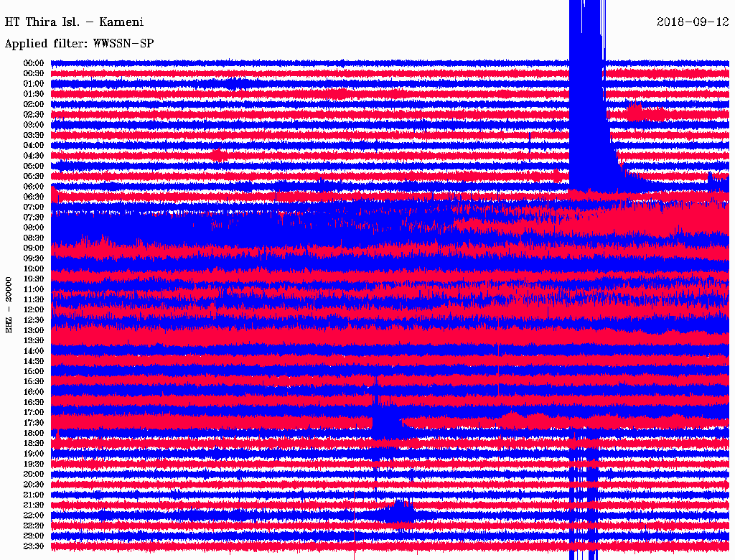Select the 05:00 time label
This screenshot has height=560, width=735.
tap(34, 166)
